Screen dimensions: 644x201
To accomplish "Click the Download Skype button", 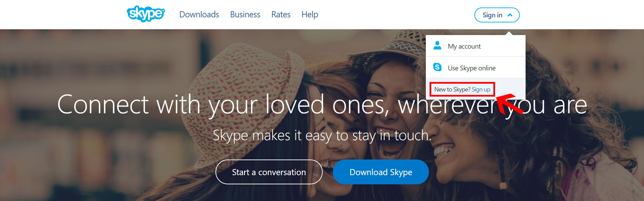I will click(381, 172).
